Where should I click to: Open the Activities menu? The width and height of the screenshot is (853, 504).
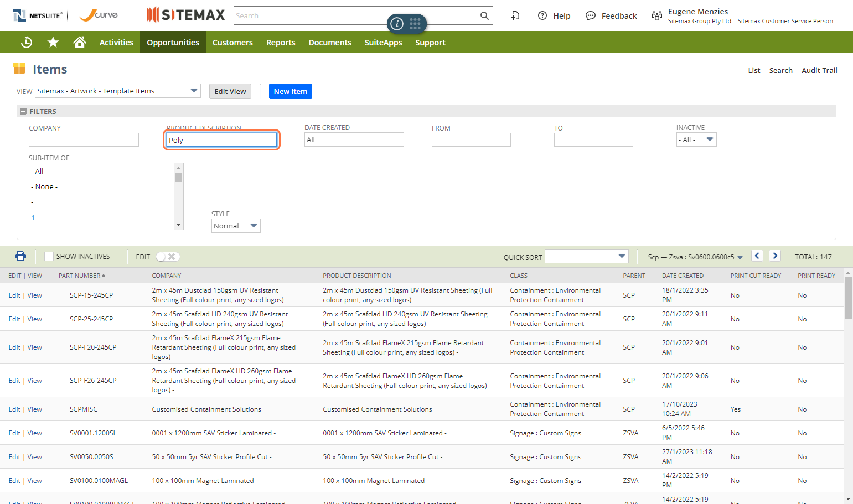(116, 42)
